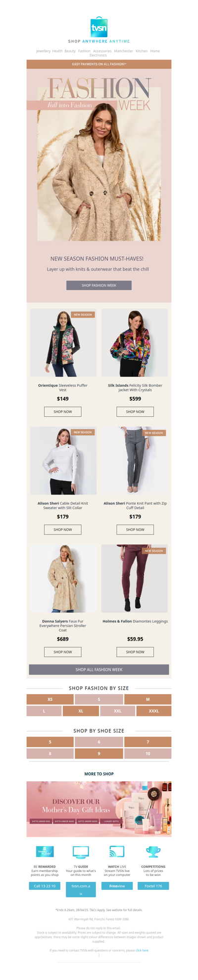Image resolution: width=198 pixels, height=980 pixels.
Task: Open the Kitchen menu link
Action: (x=142, y=51)
